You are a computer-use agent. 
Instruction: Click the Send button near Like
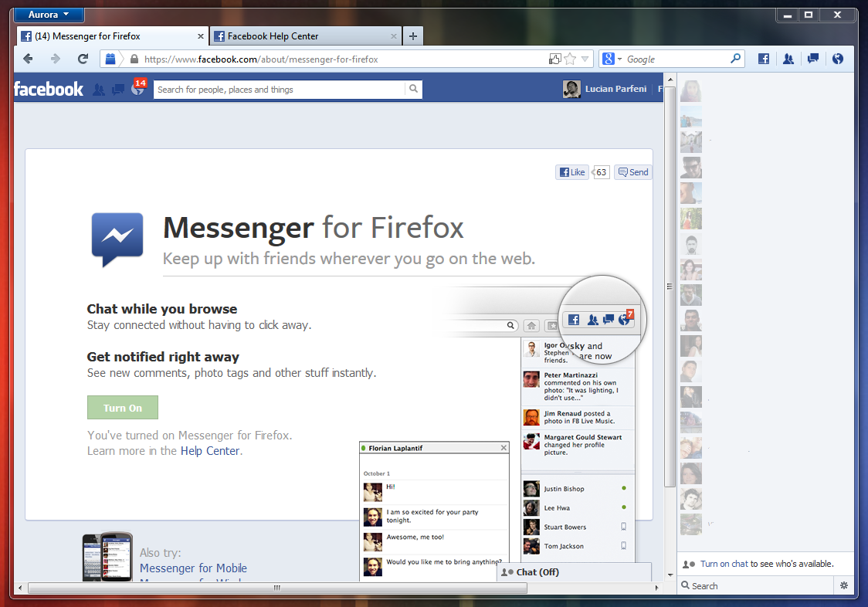(632, 172)
